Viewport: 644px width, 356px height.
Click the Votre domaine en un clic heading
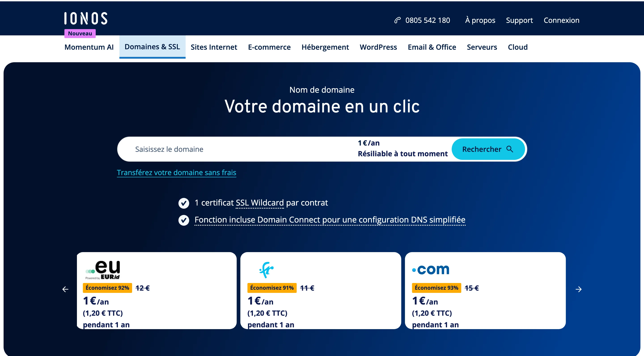tap(322, 106)
